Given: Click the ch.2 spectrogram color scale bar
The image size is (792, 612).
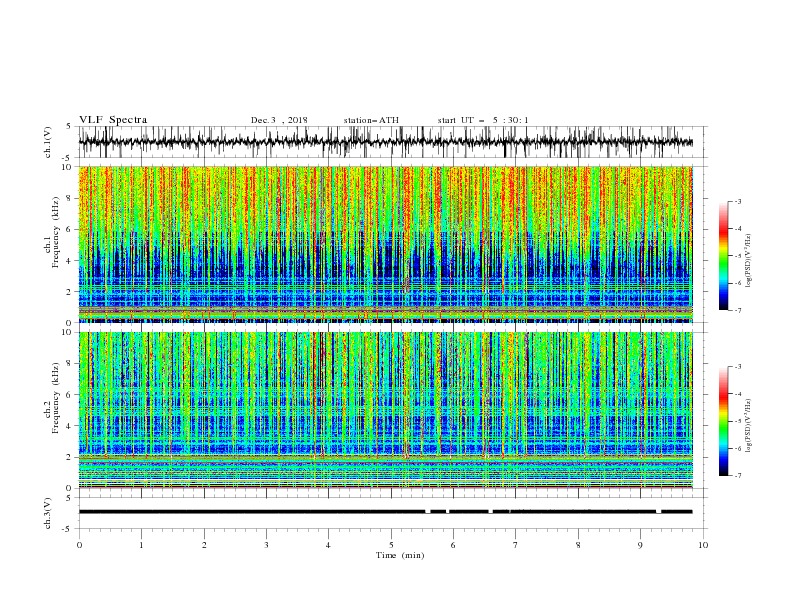Looking at the screenshot, I should 723,421.
